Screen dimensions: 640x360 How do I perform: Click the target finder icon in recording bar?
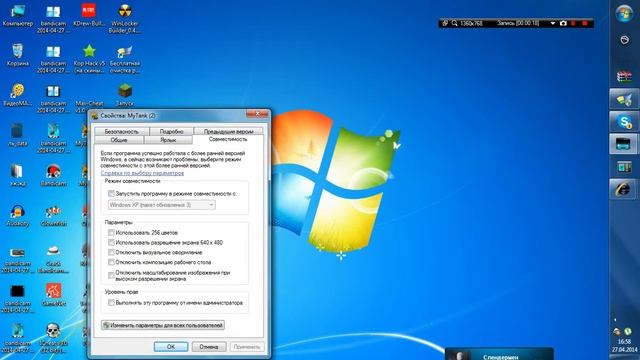pos(445,23)
